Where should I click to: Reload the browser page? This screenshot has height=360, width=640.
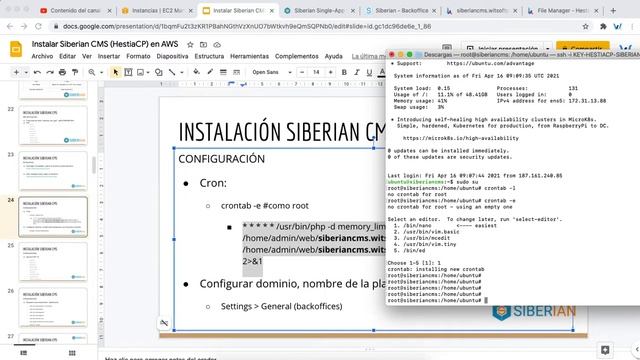[x=38, y=27]
